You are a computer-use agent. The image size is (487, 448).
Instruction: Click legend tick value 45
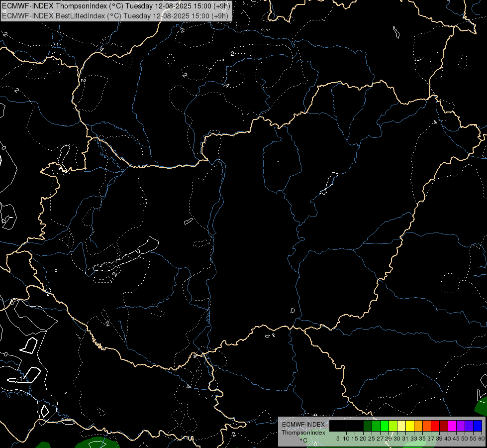[x=457, y=439]
